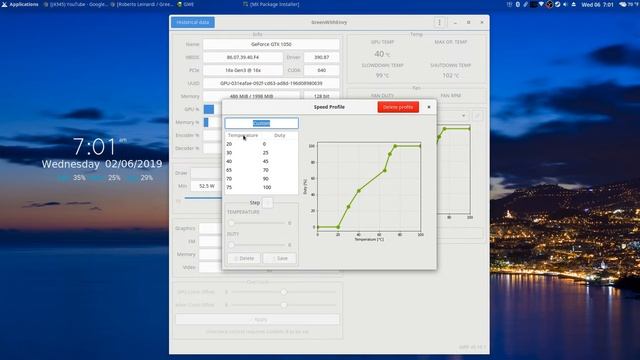Click the panel clock Wed 06 7:01
Image resolution: width=640 pixels, height=360 pixels.
pos(598,4)
